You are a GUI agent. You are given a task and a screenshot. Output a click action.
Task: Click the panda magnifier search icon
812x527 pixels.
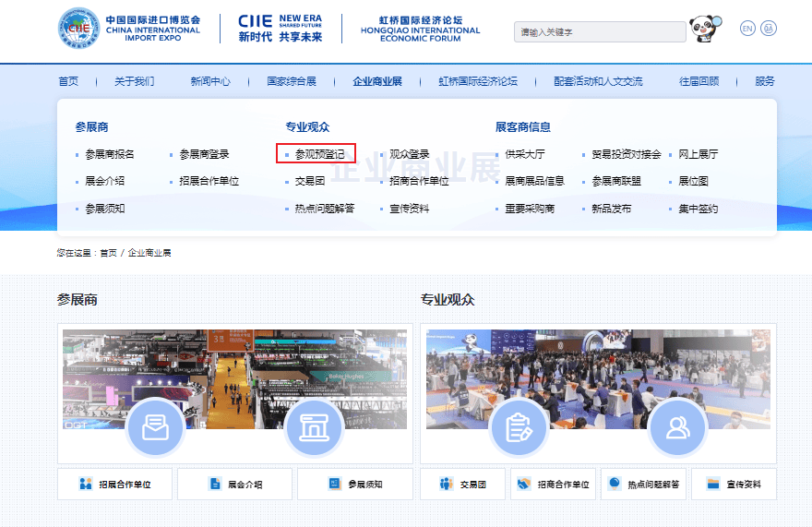pyautogui.click(x=704, y=30)
